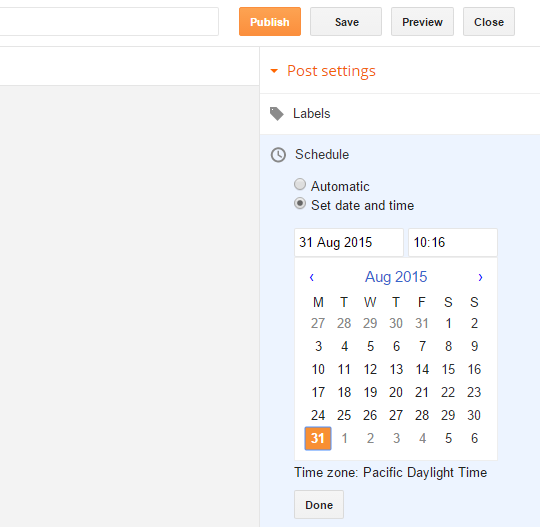Go to the next month in calendar

480,277
